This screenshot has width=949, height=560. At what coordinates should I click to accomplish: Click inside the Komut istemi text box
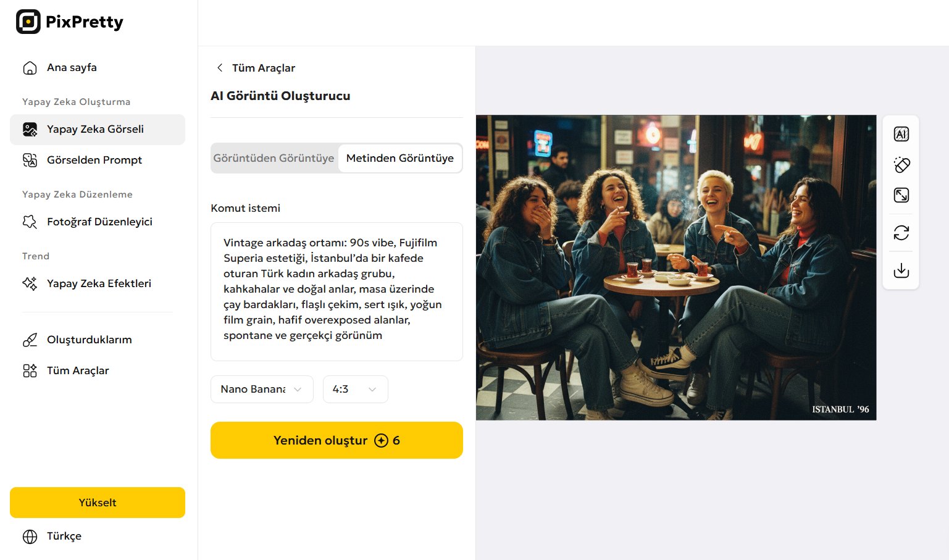pyautogui.click(x=337, y=291)
